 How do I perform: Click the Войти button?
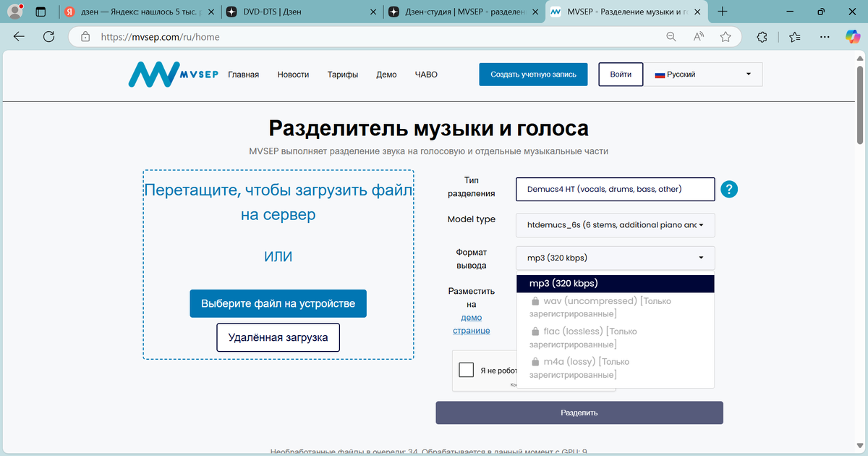pos(621,75)
